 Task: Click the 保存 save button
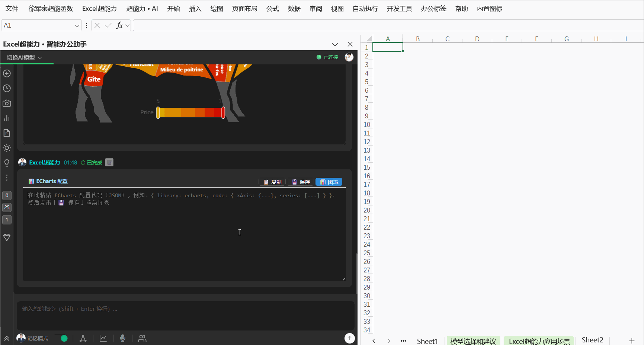[301, 182]
